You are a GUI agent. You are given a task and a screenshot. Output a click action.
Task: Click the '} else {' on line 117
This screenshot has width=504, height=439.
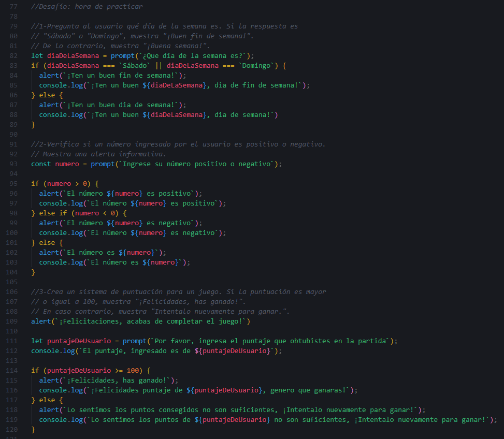[x=47, y=400]
